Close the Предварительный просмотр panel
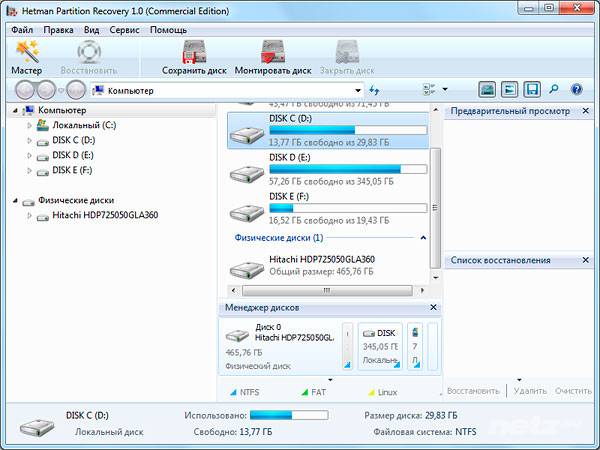Image resolution: width=600 pixels, height=450 pixels. pos(585,111)
